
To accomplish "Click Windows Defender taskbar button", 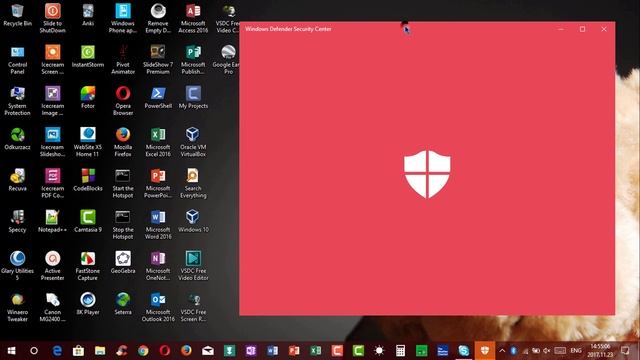I will click(x=484, y=351).
